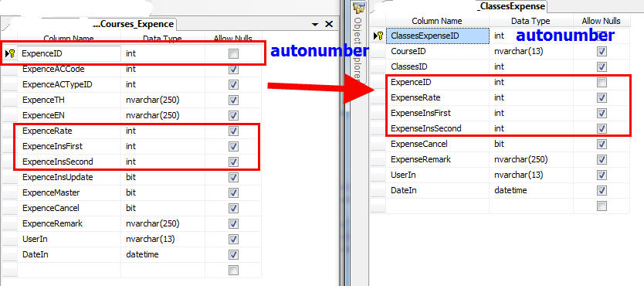This screenshot has width=644, height=286.
Task: Toggle Allow Nulls for ExpenceID in ClassesExpense
Action: coord(602,83)
